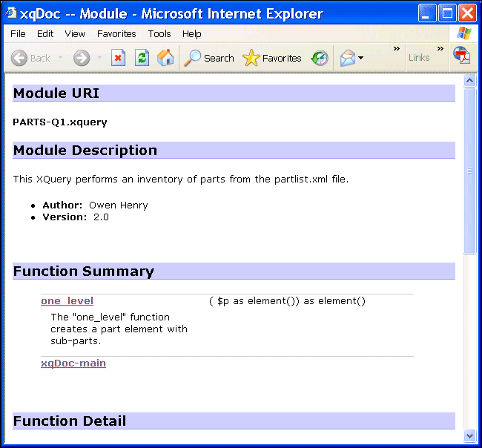The height and width of the screenshot is (448, 482).
Task: Follow the xqDoc-main link
Action: pos(73,363)
